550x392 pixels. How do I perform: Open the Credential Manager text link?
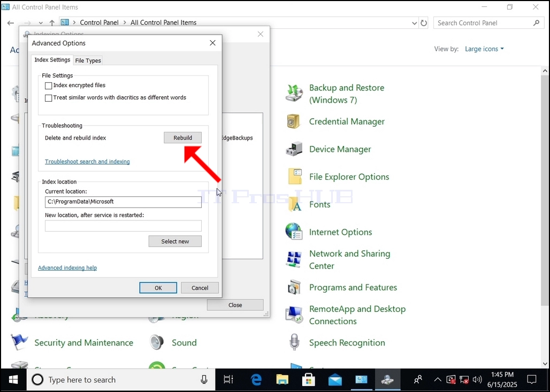[347, 122]
